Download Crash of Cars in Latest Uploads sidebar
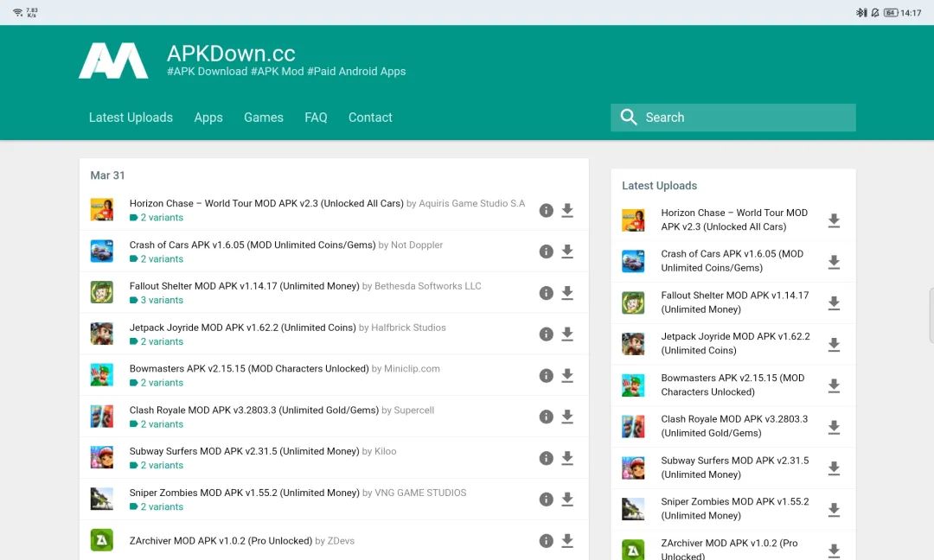934x560 pixels. tap(834, 262)
